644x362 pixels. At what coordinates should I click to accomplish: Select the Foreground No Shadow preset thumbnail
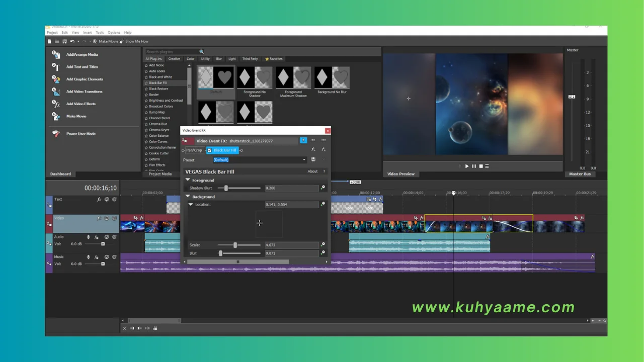tap(255, 78)
